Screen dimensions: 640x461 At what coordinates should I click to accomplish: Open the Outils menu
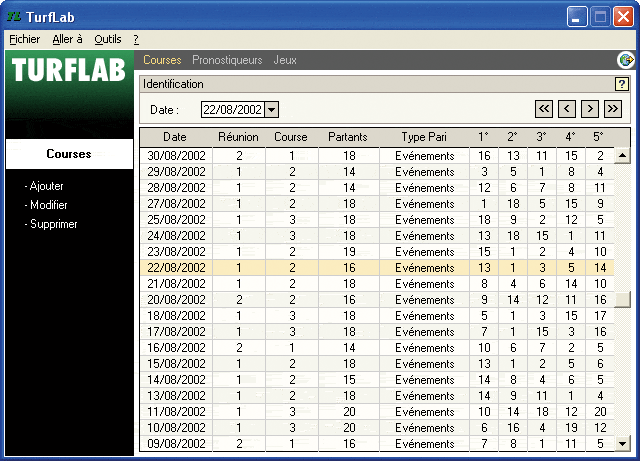pos(107,39)
